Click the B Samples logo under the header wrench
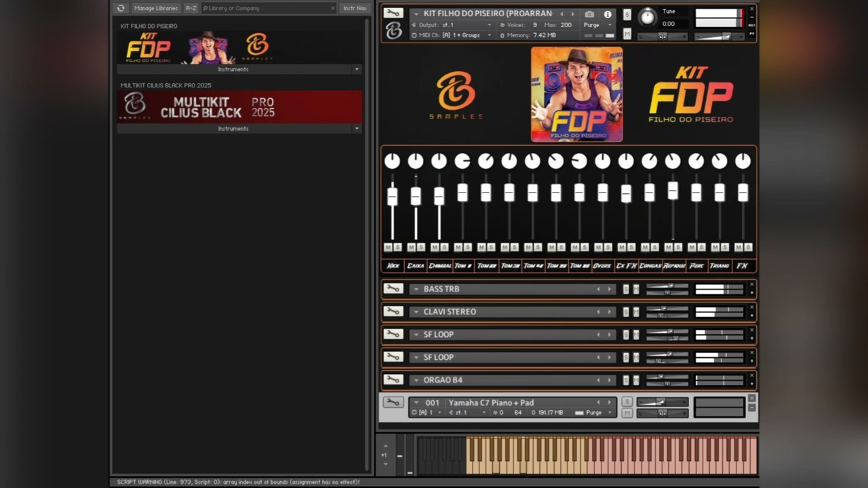This screenshot has height=488, width=868. point(393,30)
